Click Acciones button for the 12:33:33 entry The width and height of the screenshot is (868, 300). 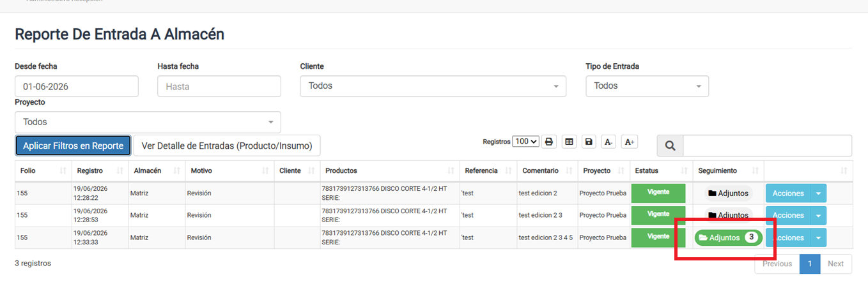point(788,237)
